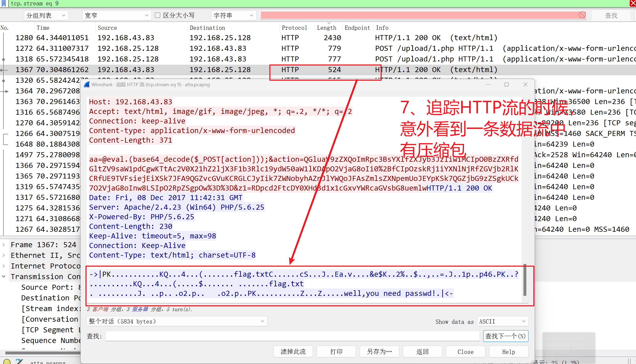This screenshot has height=364, width=636.
Task: Click the yellow expert information circle
Action: click(7, 361)
